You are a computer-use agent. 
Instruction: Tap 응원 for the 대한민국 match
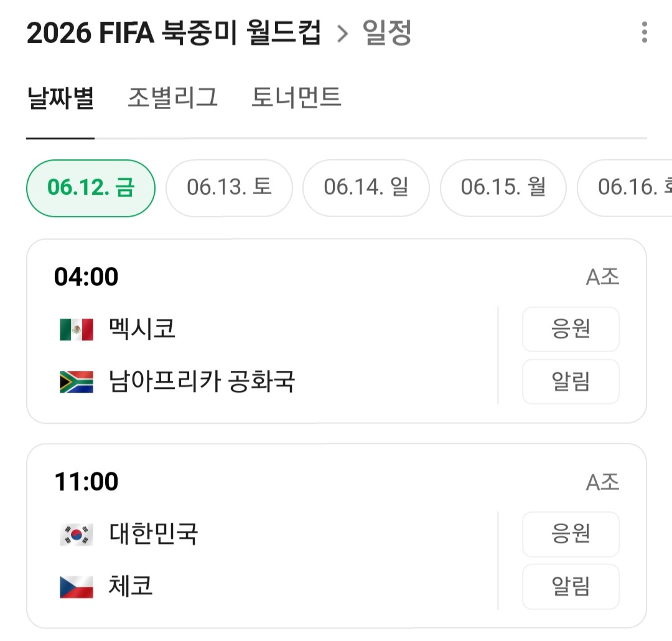571,534
